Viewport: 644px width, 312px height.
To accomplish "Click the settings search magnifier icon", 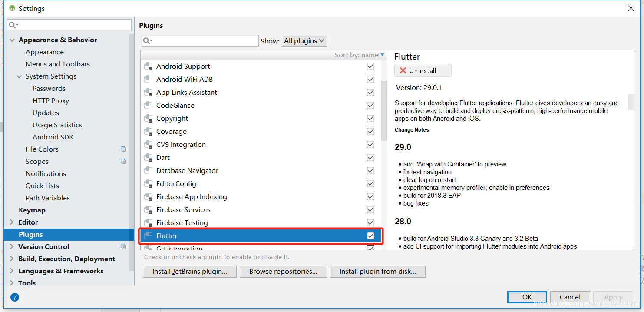I will click(13, 25).
